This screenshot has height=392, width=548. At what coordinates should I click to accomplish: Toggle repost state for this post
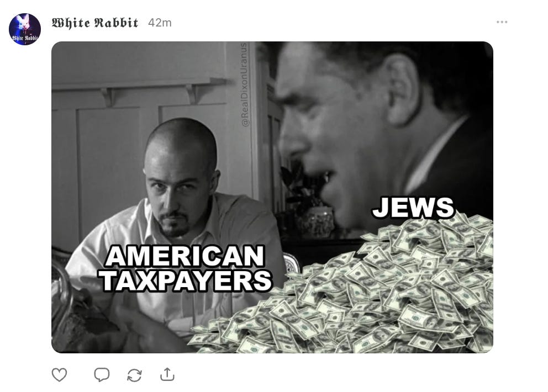135,375
